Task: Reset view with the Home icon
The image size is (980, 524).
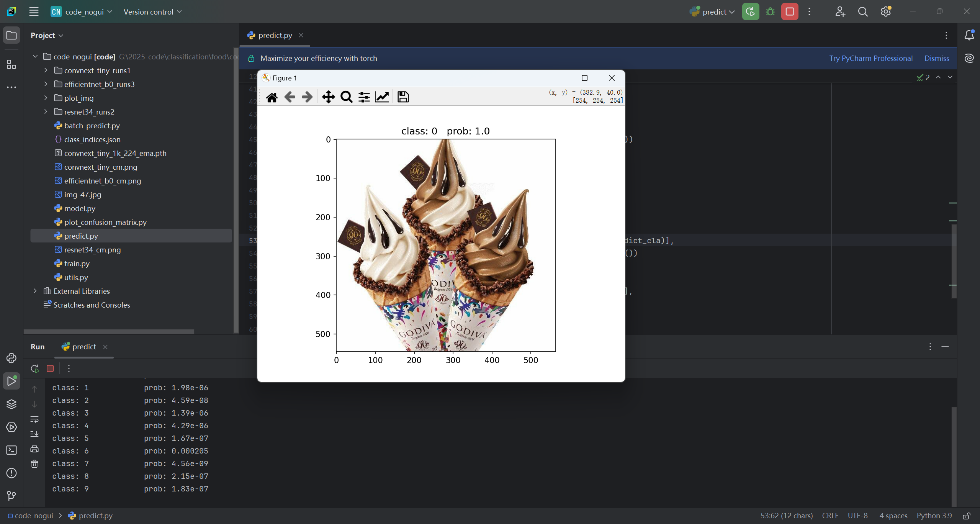Action: tap(272, 97)
